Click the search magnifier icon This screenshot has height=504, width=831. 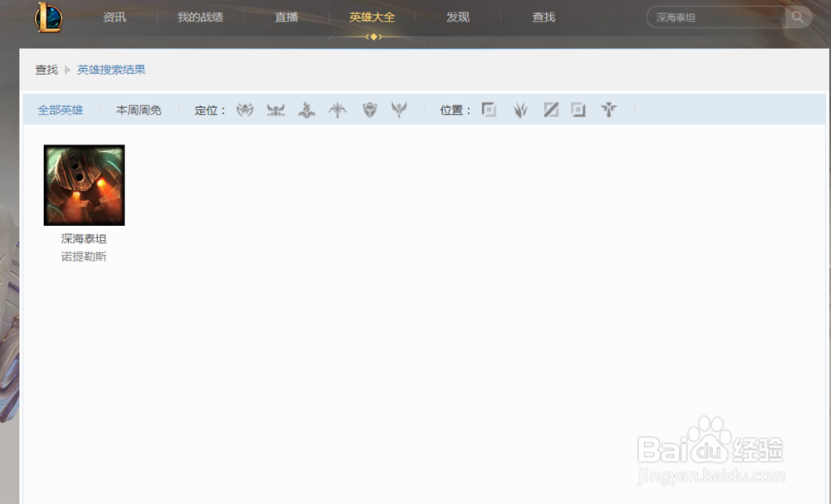click(796, 17)
